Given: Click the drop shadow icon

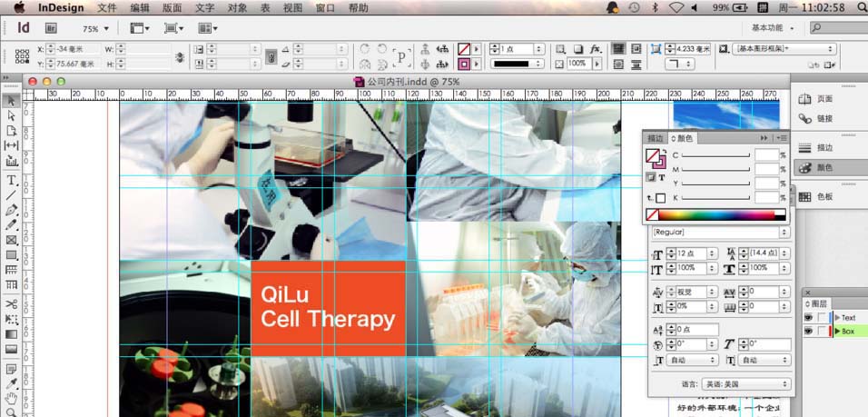Looking at the screenshot, I should (578, 49).
